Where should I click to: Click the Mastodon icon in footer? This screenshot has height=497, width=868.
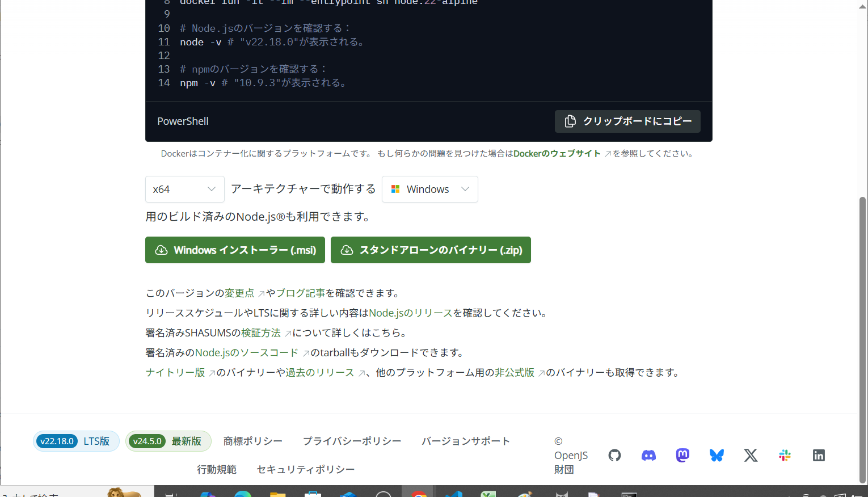click(x=682, y=455)
